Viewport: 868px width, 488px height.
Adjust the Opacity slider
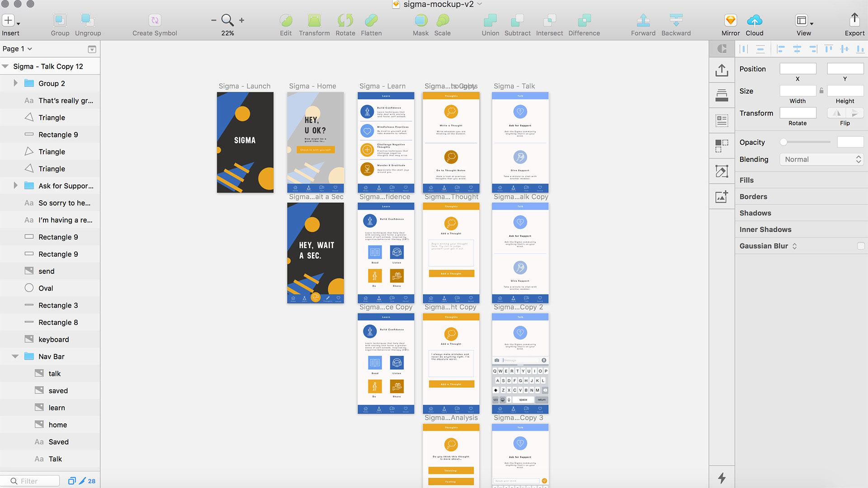point(784,142)
